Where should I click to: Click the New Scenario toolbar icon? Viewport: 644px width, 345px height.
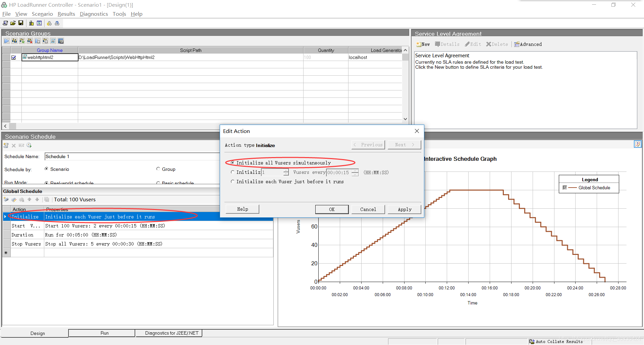(x=5, y=23)
